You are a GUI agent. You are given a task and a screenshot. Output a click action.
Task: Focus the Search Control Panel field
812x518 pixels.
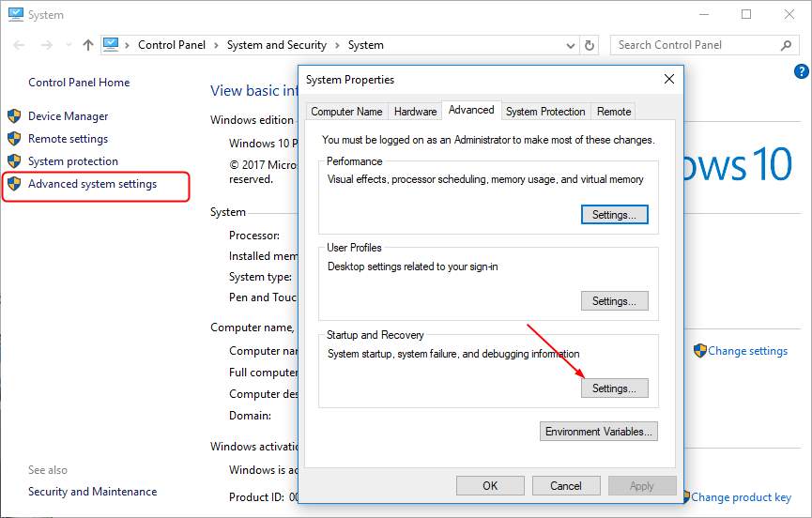(x=695, y=45)
